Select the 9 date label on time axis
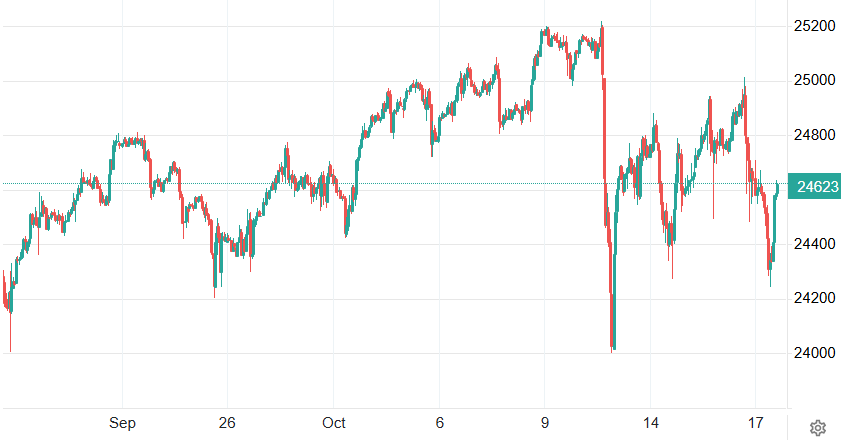Image resolution: width=841 pixels, height=440 pixels. click(545, 423)
